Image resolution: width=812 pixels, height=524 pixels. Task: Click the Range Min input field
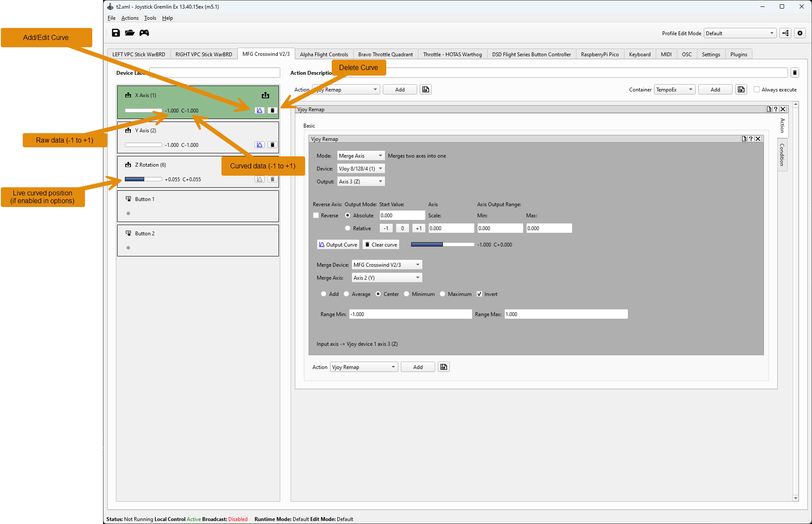coord(410,314)
